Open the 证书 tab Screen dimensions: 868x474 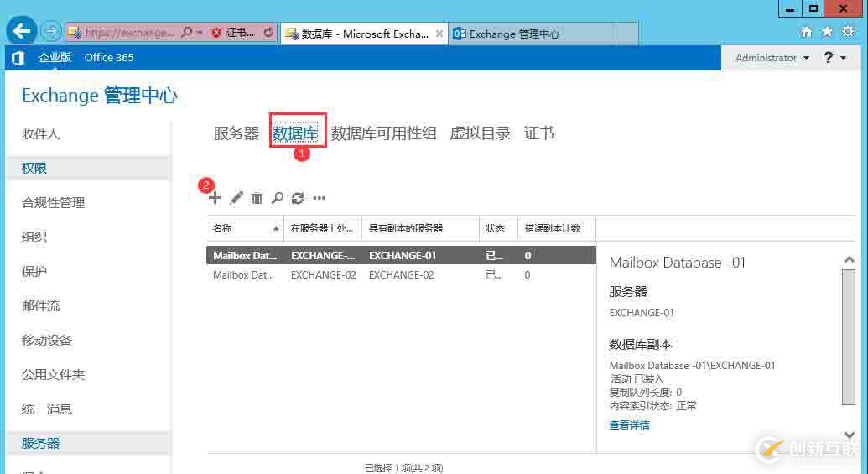[539, 133]
